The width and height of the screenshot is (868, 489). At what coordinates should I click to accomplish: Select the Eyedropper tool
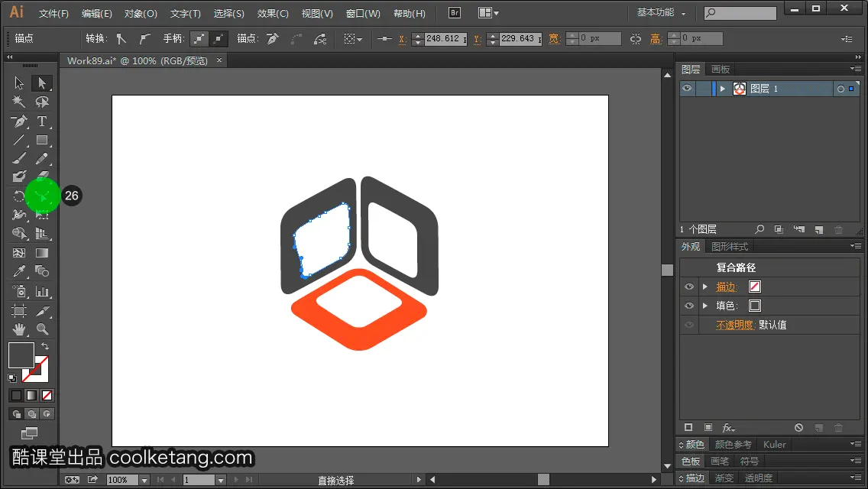19,271
